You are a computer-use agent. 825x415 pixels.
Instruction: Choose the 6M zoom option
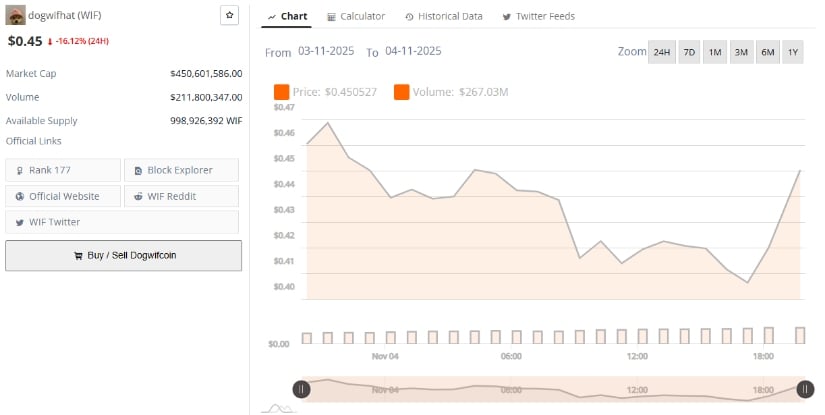(767, 52)
